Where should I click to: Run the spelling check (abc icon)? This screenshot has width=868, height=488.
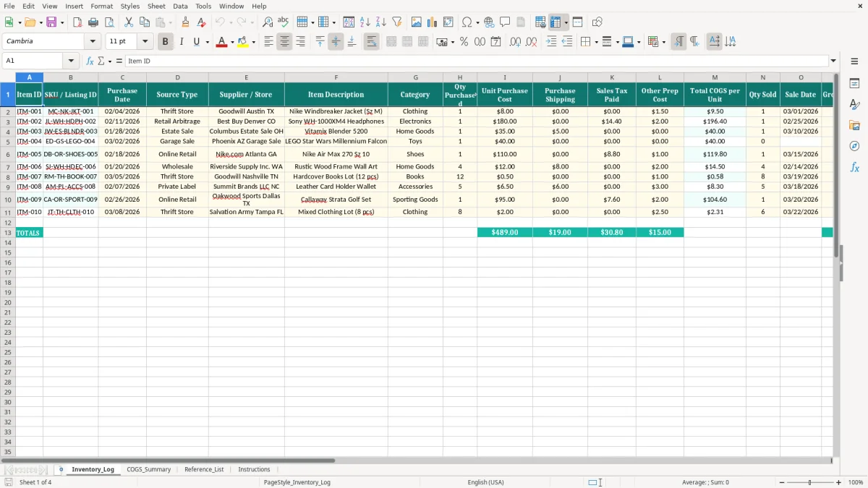pos(284,22)
